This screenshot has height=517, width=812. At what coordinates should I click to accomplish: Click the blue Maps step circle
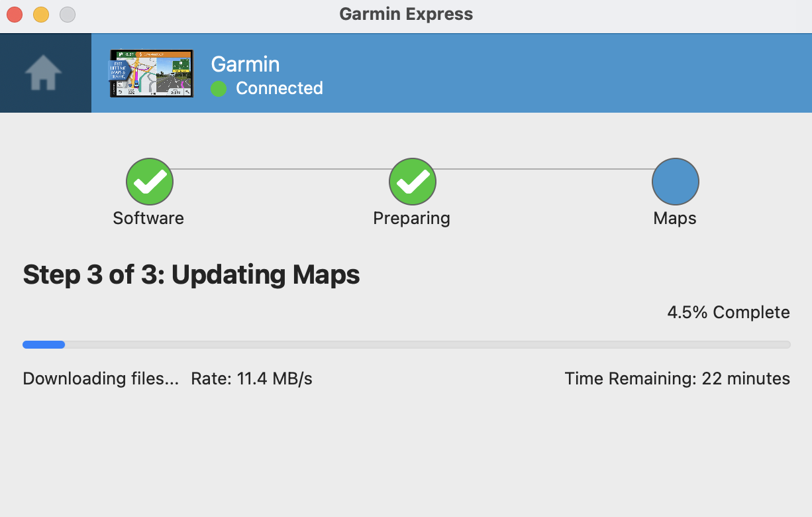[675, 182]
